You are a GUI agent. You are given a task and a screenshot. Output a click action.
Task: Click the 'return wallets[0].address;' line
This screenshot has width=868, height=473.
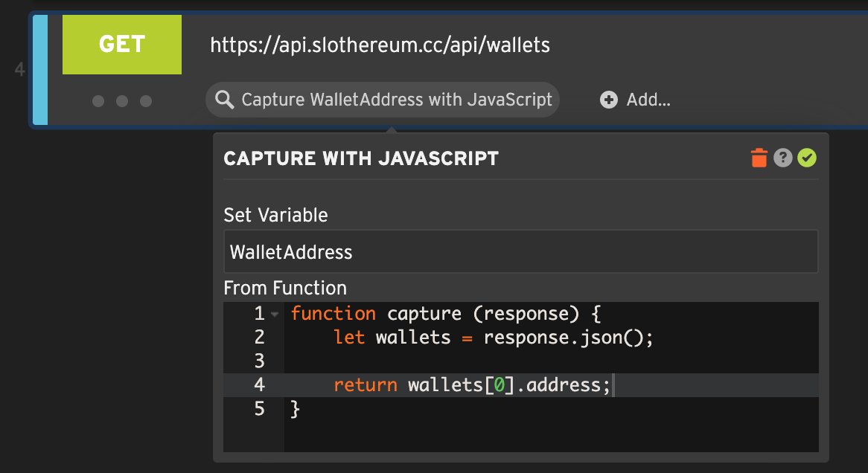(x=472, y=385)
